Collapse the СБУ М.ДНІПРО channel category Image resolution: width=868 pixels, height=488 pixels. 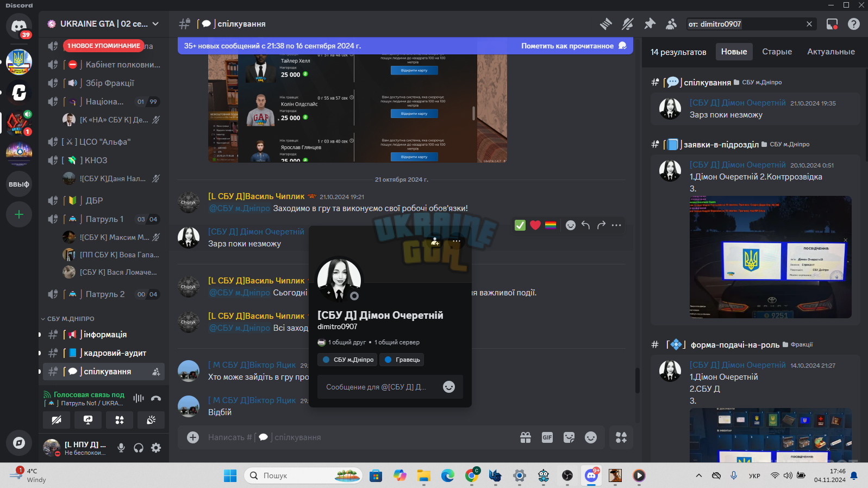(67, 319)
